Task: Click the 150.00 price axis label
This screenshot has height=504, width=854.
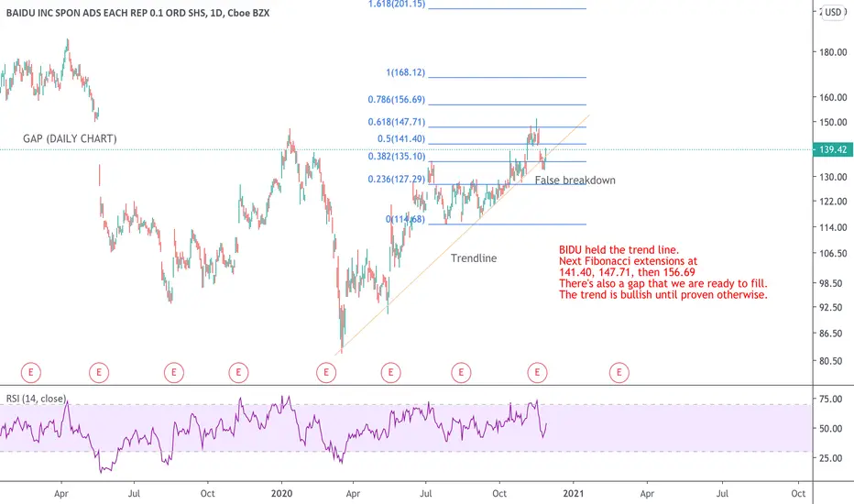Action: click(833, 123)
